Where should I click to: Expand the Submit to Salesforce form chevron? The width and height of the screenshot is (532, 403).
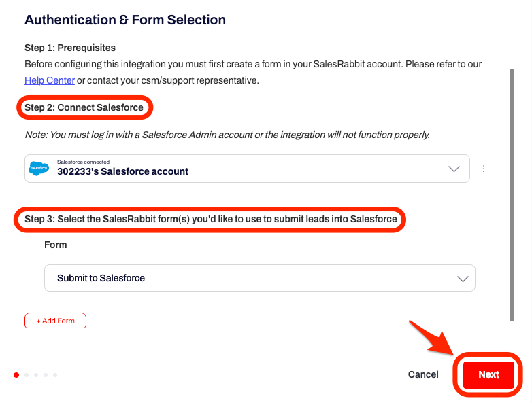(x=463, y=279)
